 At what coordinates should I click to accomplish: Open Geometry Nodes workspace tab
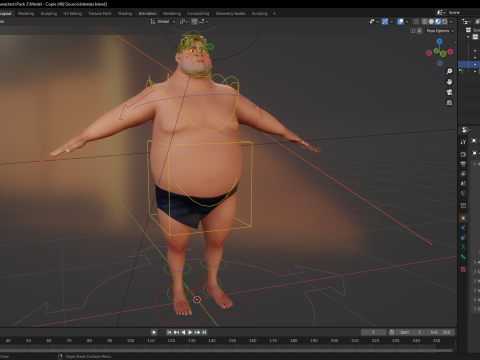(230, 13)
